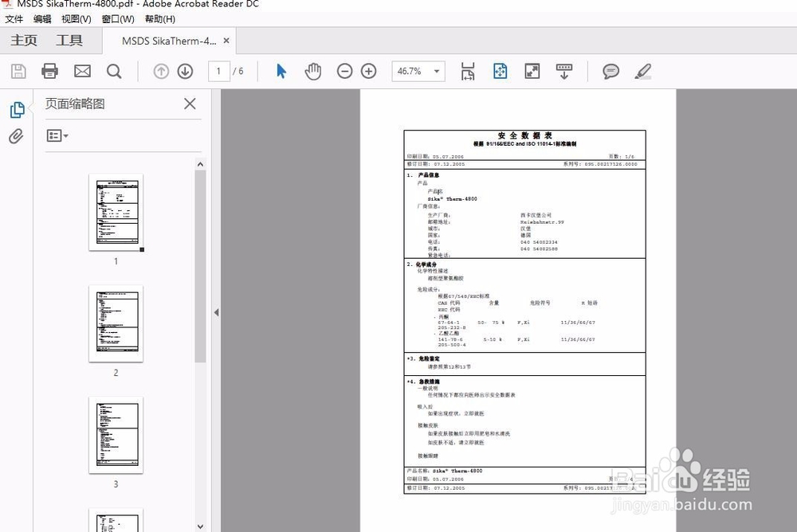Screen dimensions: 797x532
Task: Switch to the 主页 tab
Action: (24, 41)
